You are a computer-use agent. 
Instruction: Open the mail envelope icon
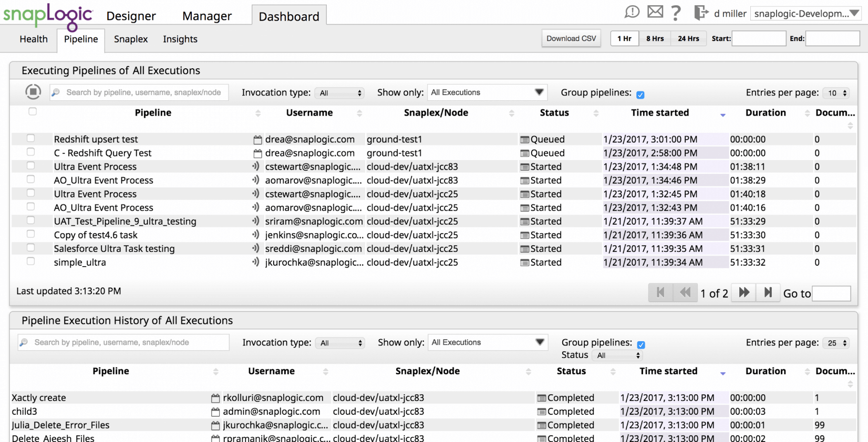click(655, 12)
